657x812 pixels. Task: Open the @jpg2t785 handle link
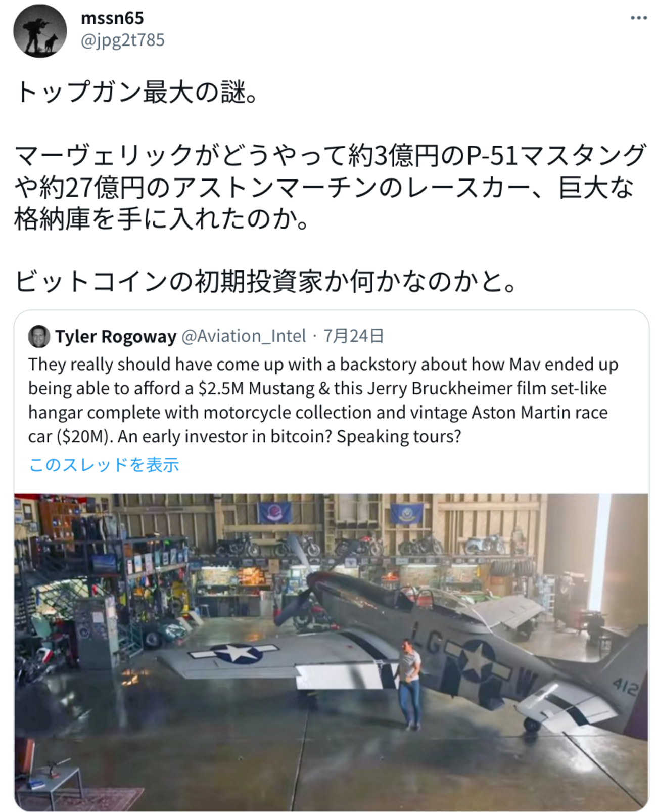123,40
